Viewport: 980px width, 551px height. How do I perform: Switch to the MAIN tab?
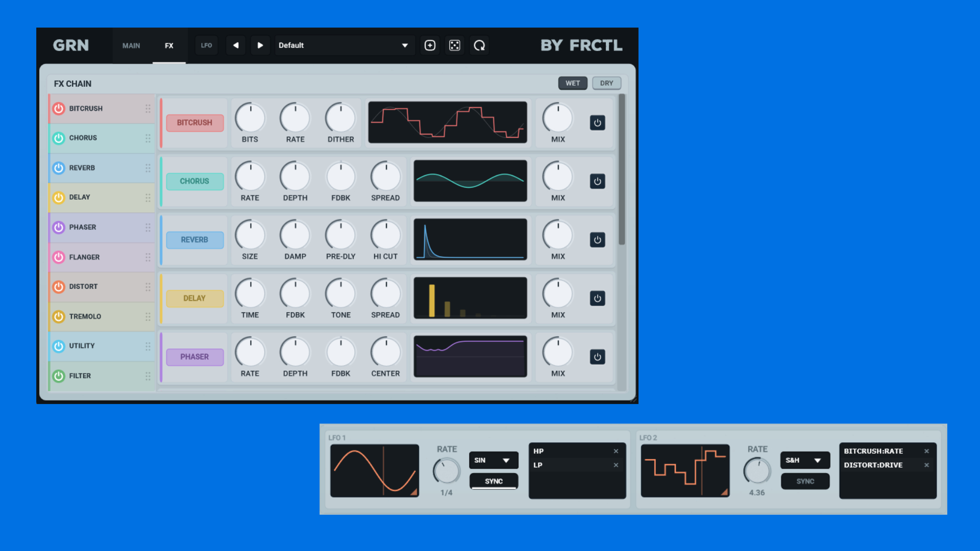point(131,45)
